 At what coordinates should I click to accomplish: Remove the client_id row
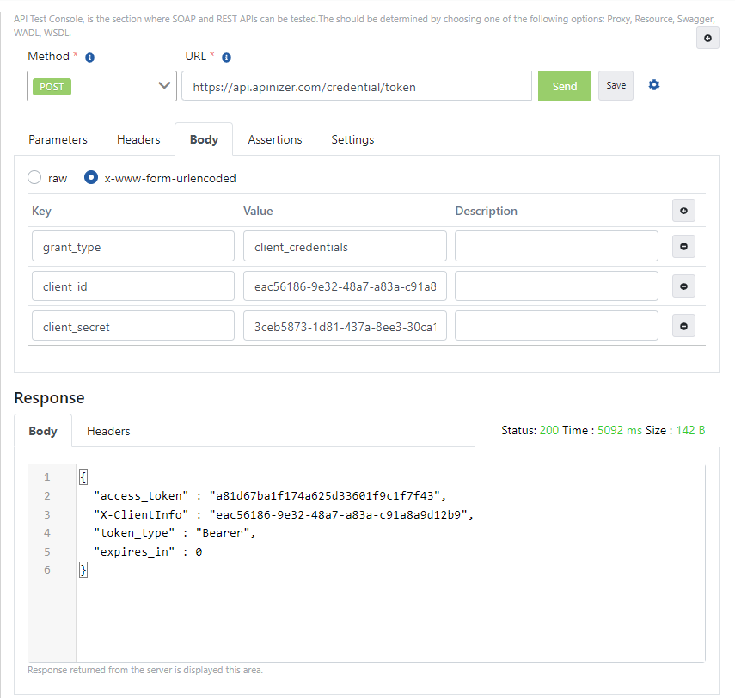[x=683, y=286]
